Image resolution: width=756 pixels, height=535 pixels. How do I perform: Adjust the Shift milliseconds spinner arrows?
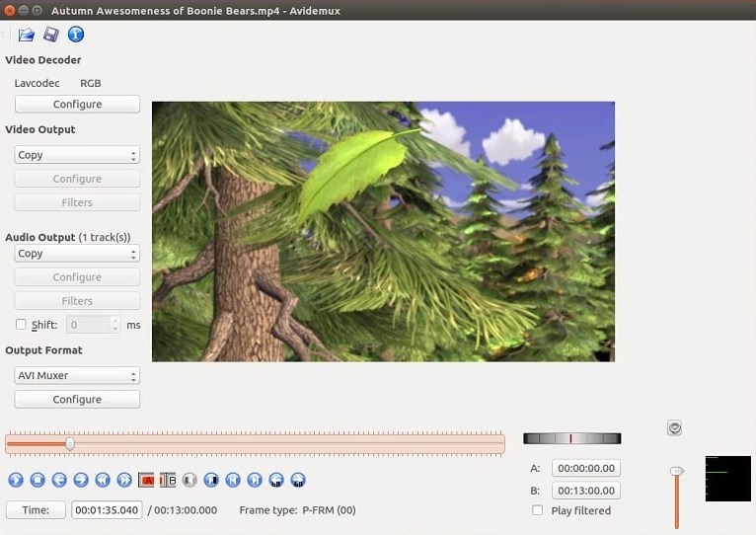pyautogui.click(x=114, y=324)
